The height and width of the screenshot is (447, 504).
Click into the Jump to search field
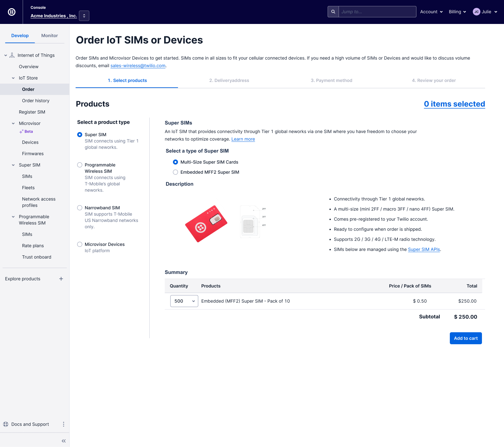tap(377, 12)
